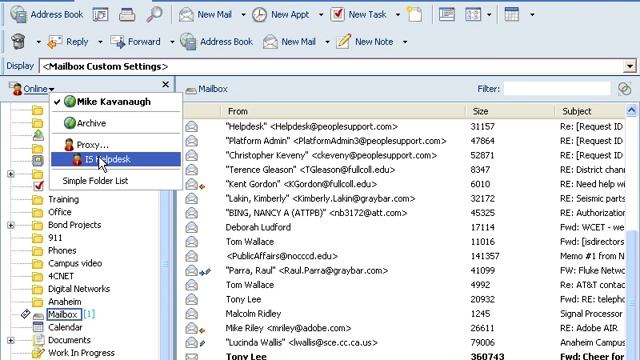Reply to the selected message
Screen dimensions: 640x360
pos(68,42)
